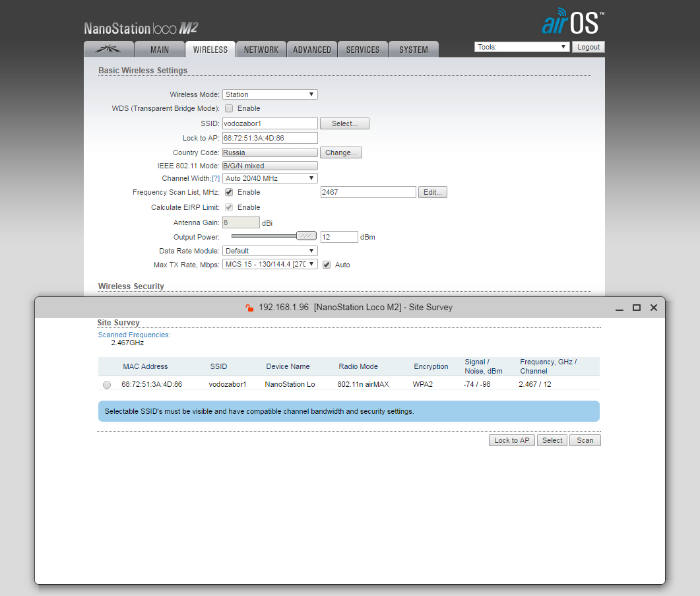
Task: Click the Frequency, GHz / Channel column header
Action: (x=548, y=366)
